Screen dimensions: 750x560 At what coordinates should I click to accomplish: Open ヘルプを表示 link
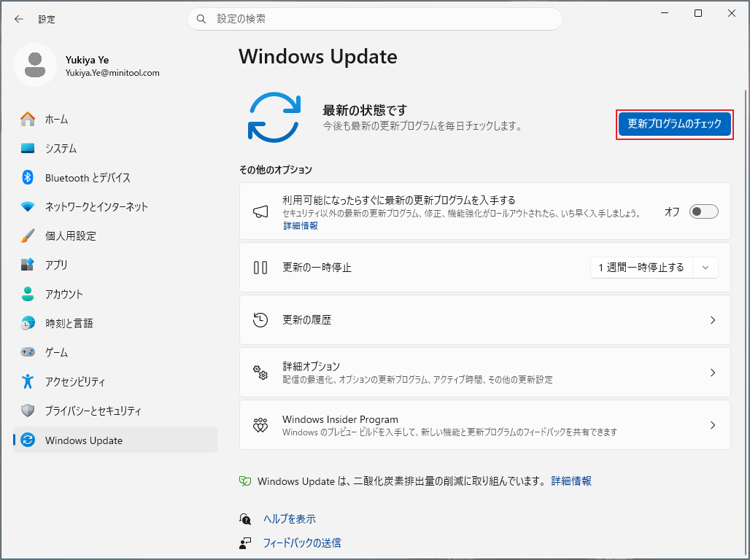point(290,519)
